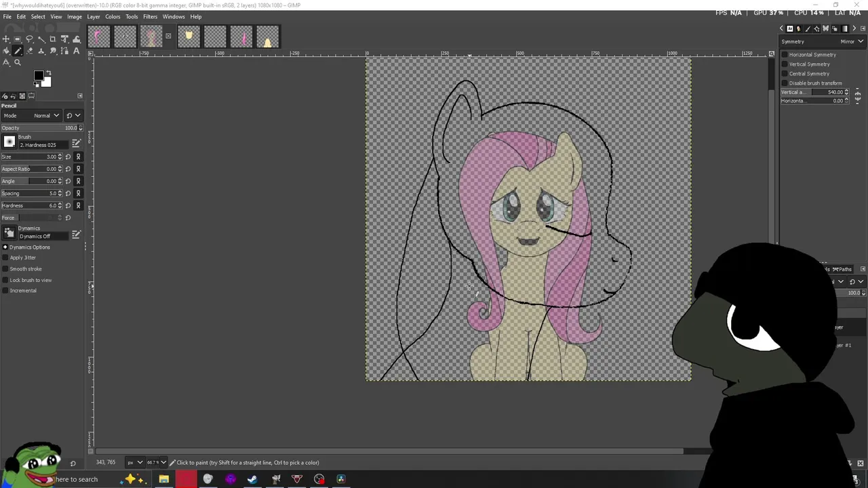Open the layers dock tab menu beside Paths
Screen dimensions: 868x488
863,269
